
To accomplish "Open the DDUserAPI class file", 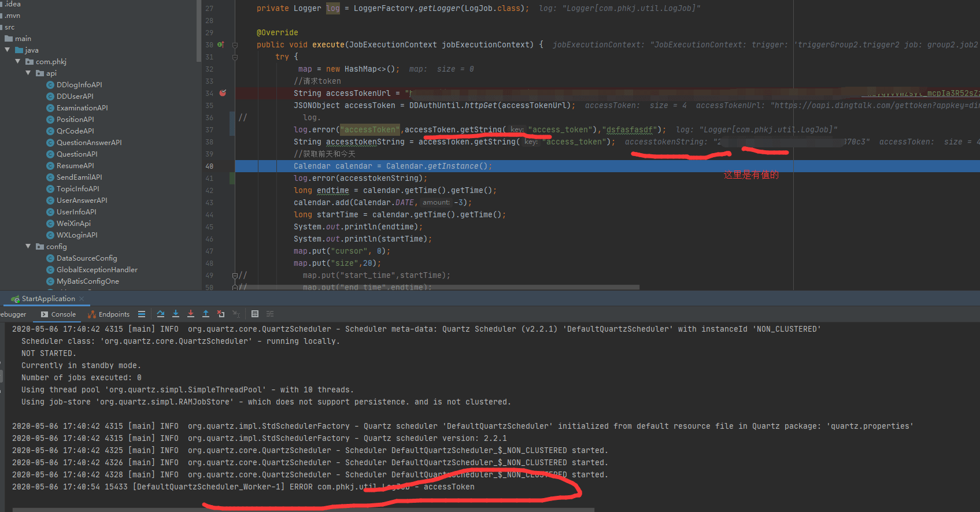I will (75, 97).
